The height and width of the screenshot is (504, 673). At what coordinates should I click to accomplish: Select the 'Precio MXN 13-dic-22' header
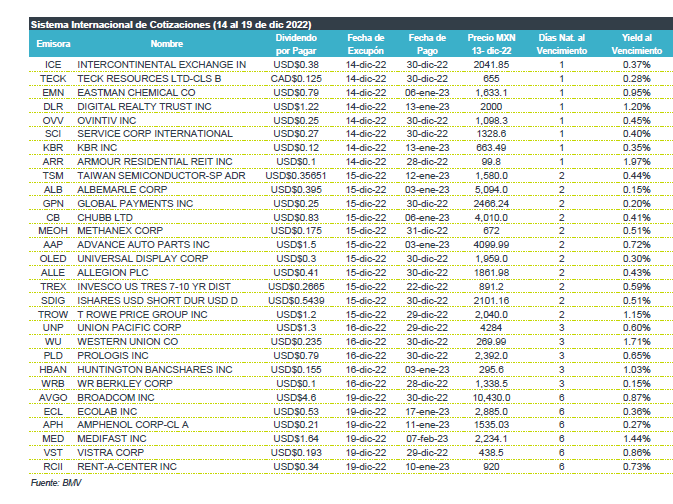click(x=491, y=44)
